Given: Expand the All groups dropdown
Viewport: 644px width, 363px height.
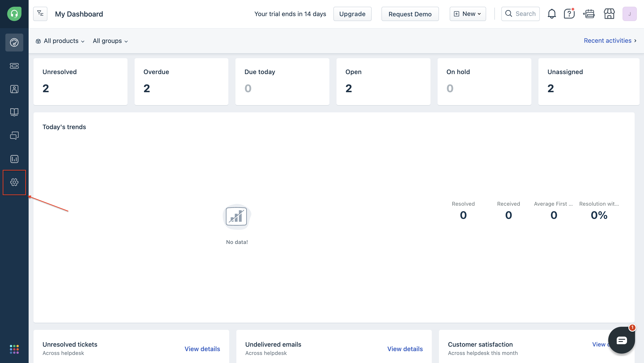Looking at the screenshot, I should point(110,41).
